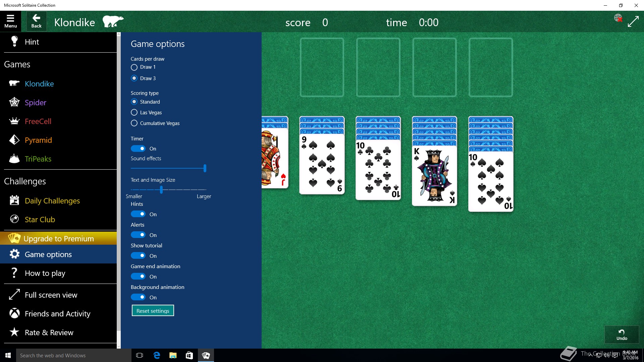Open the hamburger Menu icon
The height and width of the screenshot is (362, 644).
click(x=10, y=21)
